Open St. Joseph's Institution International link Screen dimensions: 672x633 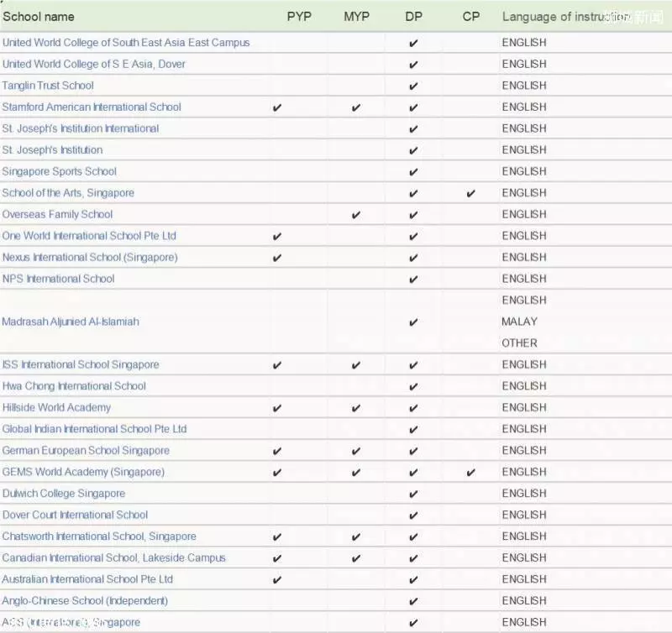(81, 128)
